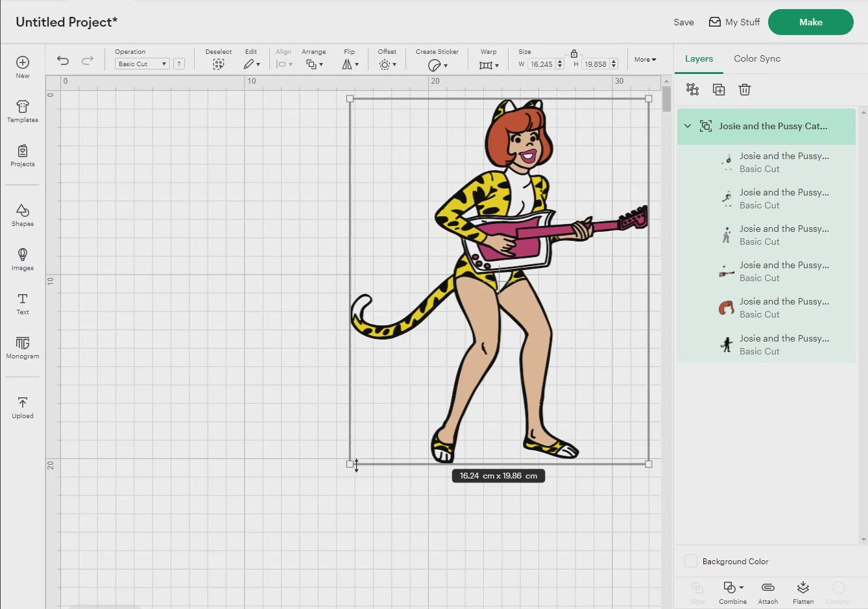Click the Delete trash icon

[x=745, y=90]
